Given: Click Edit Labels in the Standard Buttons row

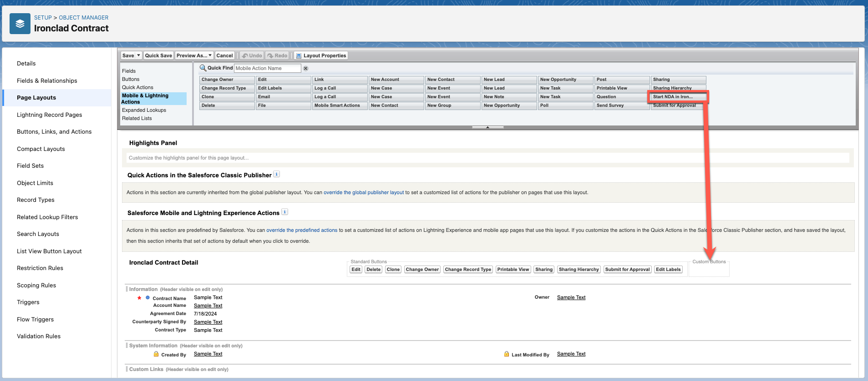Looking at the screenshot, I should pos(668,270).
